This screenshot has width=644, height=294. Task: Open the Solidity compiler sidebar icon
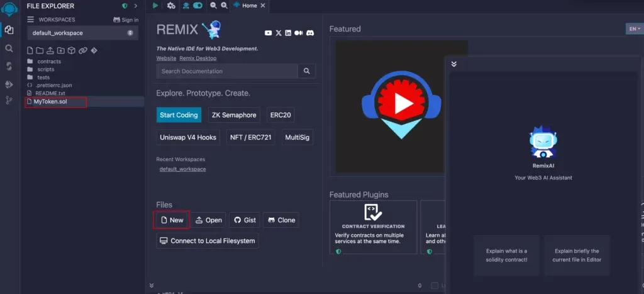[9, 66]
